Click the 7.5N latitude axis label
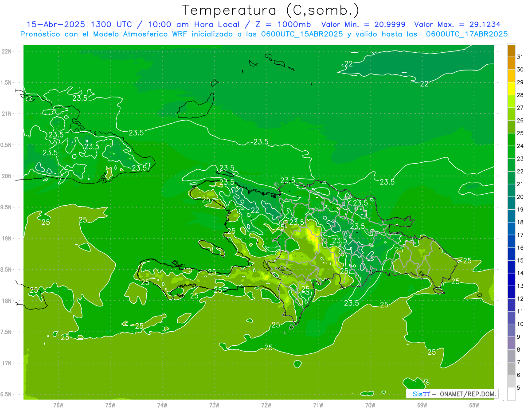 click(x=7, y=332)
